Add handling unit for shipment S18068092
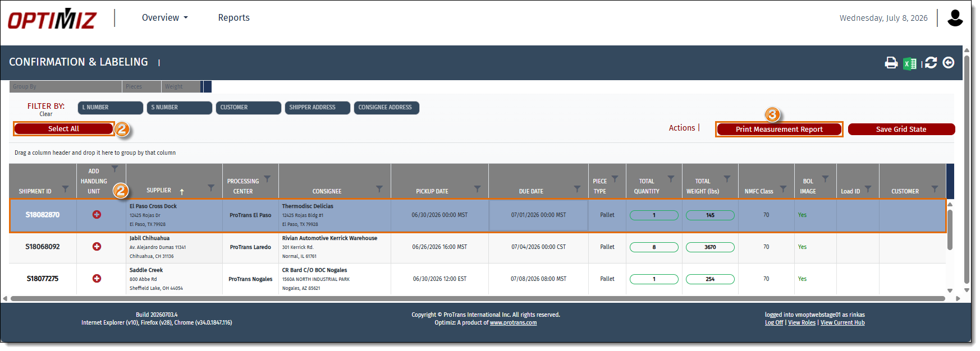This screenshot has width=980, height=351. (x=97, y=247)
